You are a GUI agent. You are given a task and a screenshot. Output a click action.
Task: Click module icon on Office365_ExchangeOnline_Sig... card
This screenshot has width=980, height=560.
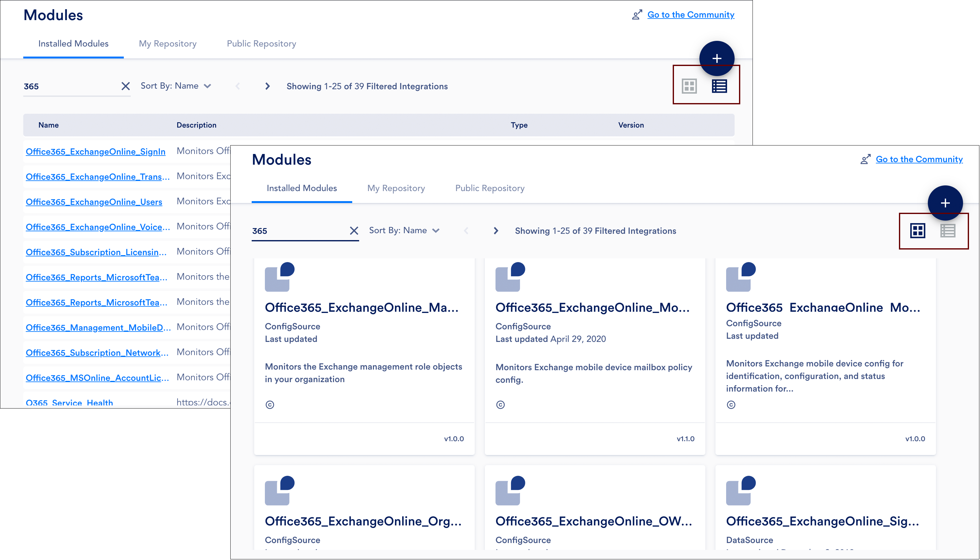(741, 490)
